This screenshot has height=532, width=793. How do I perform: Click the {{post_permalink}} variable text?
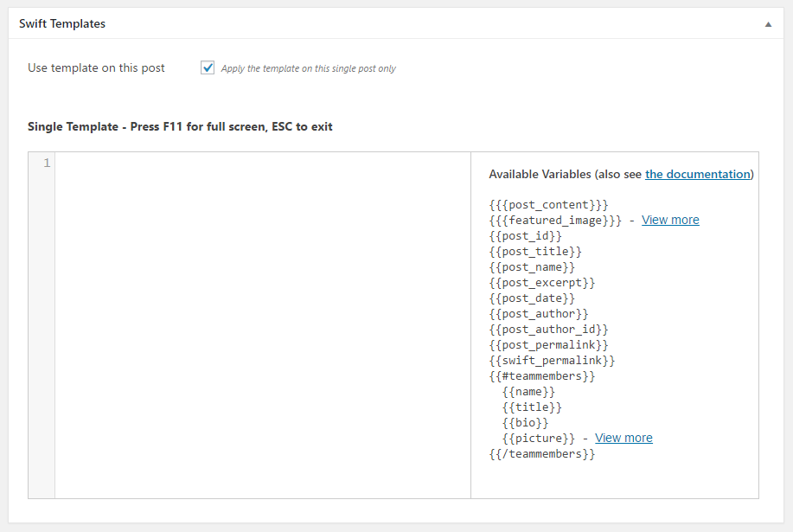pyautogui.click(x=548, y=345)
